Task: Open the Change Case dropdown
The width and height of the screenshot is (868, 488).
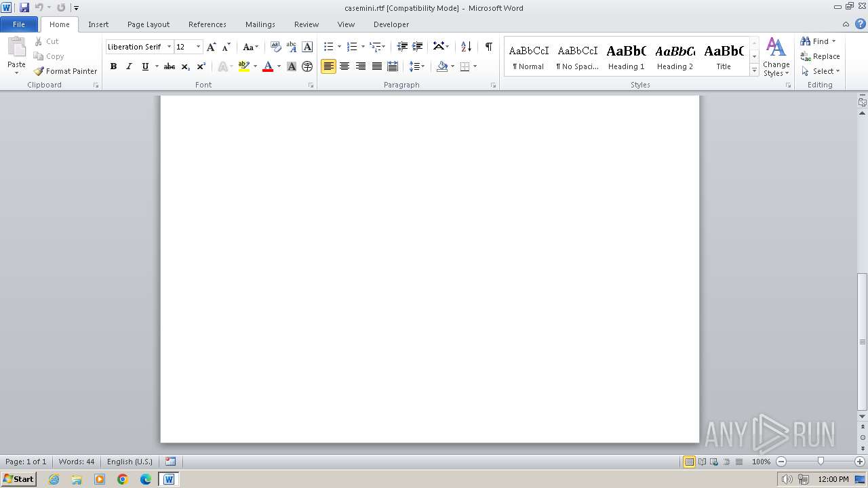Action: (251, 47)
